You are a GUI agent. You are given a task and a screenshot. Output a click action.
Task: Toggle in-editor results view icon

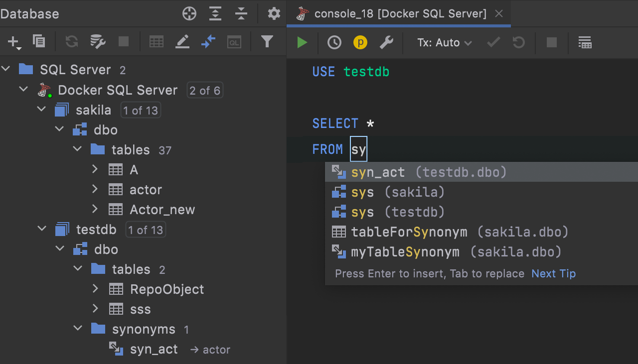tap(585, 43)
